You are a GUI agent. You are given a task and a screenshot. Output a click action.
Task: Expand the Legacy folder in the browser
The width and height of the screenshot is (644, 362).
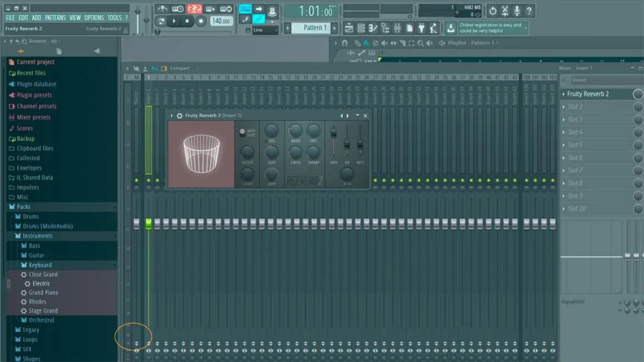[31, 330]
